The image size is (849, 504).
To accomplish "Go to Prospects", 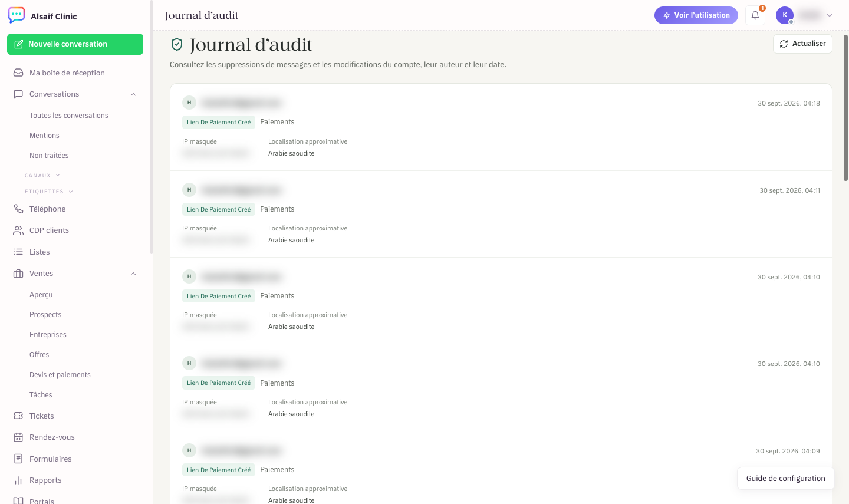I will [x=45, y=315].
